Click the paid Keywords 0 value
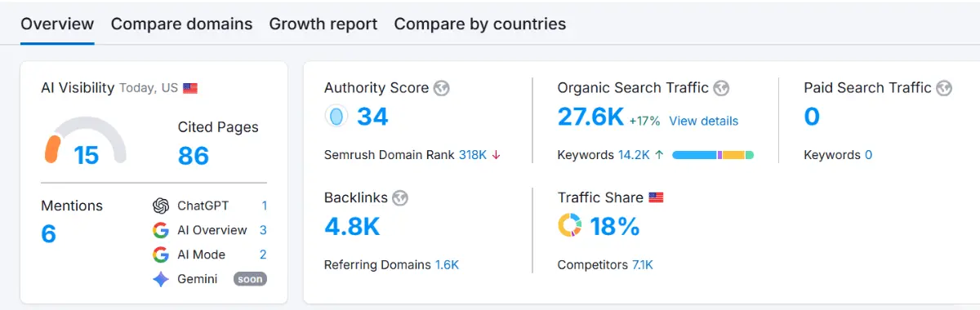The width and height of the screenshot is (980, 310). 868,155
